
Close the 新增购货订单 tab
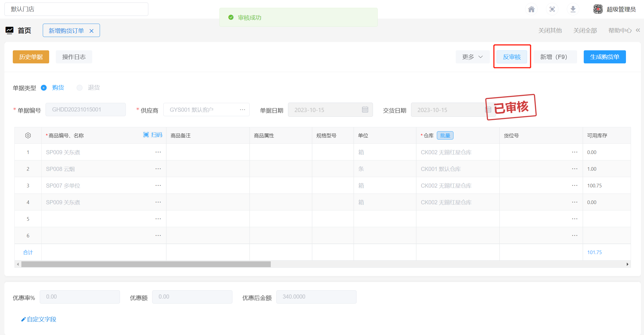(x=91, y=31)
